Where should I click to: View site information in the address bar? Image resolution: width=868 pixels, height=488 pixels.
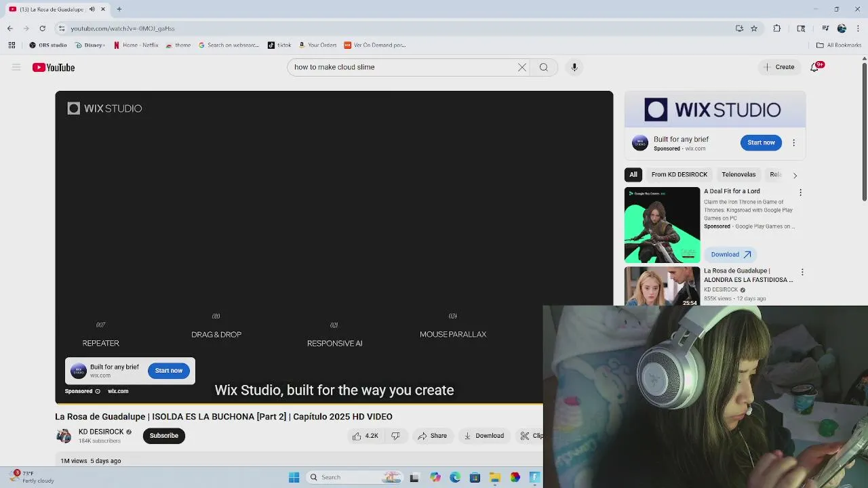[x=62, y=28]
